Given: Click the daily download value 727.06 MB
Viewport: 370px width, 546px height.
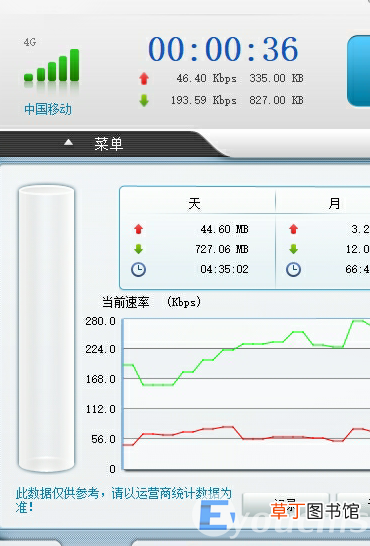Looking at the screenshot, I should pos(222,249).
